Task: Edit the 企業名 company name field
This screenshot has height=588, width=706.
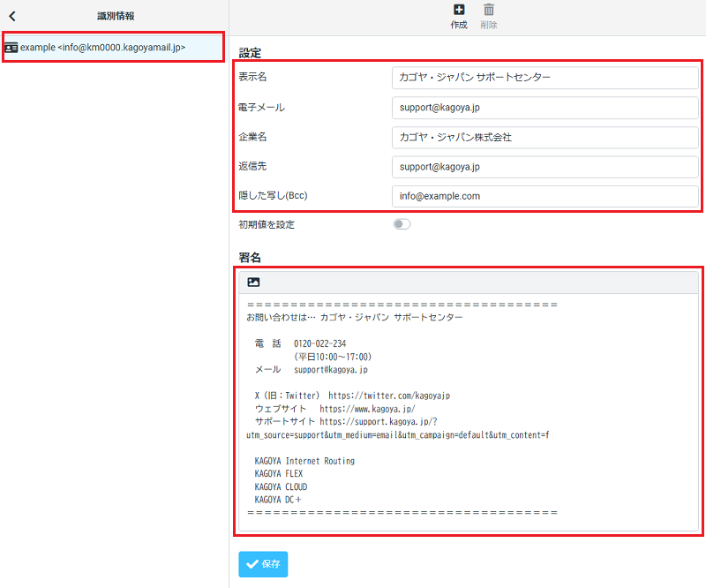Action: coord(545,137)
